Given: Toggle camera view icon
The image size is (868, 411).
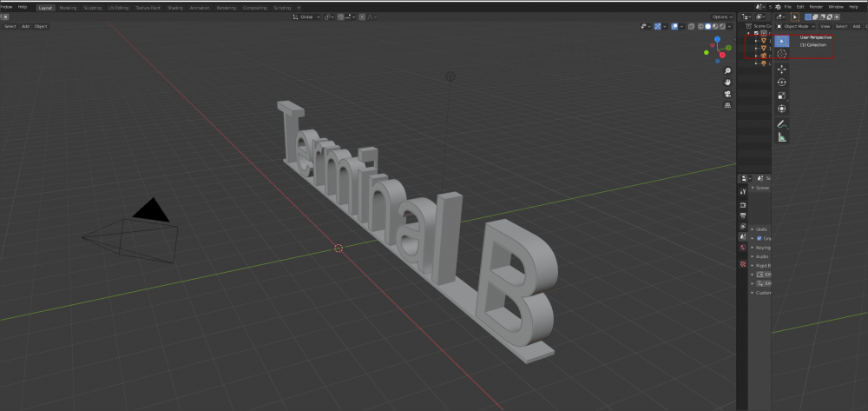Looking at the screenshot, I should (727, 93).
